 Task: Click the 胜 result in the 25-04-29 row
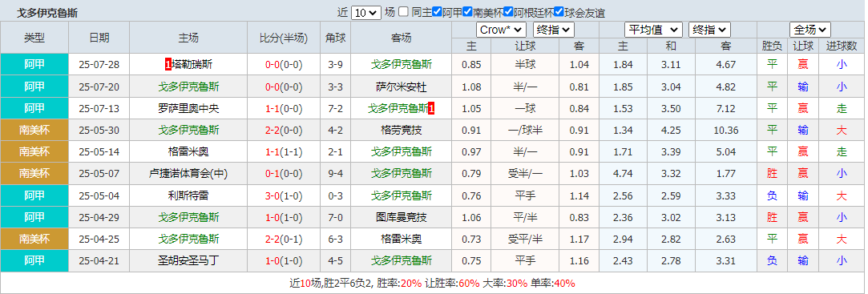pyautogui.click(x=773, y=217)
